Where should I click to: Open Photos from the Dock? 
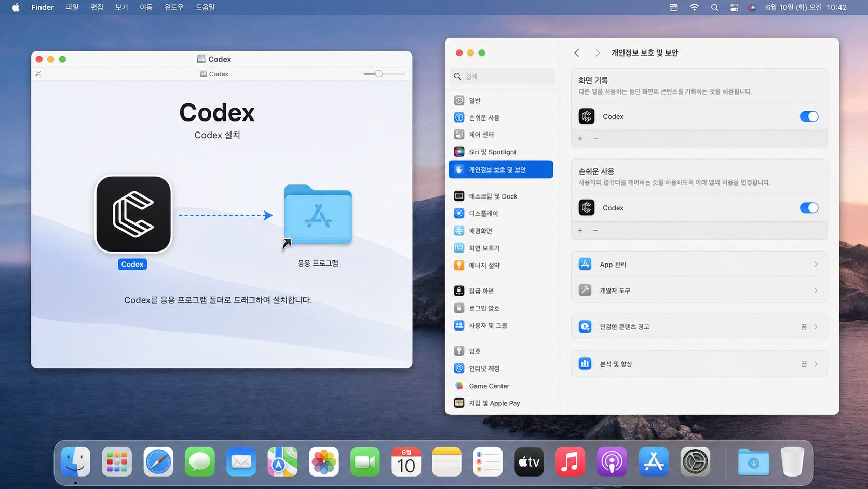[324, 461]
